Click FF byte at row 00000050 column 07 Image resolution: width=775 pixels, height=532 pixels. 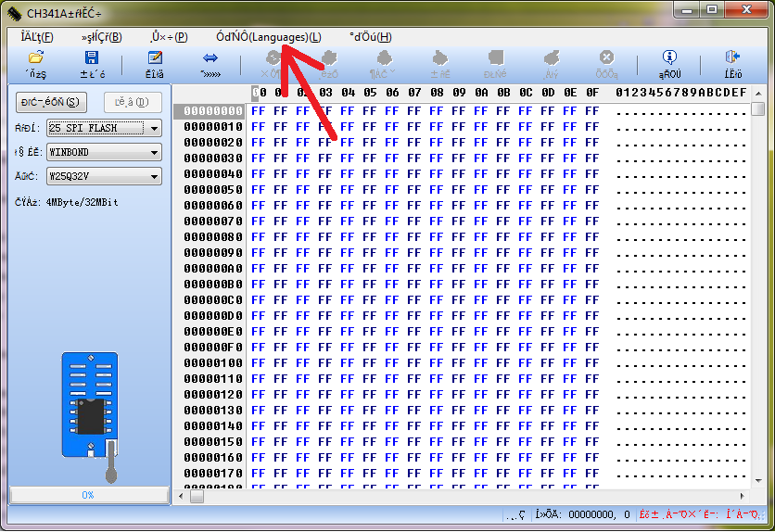coord(414,190)
